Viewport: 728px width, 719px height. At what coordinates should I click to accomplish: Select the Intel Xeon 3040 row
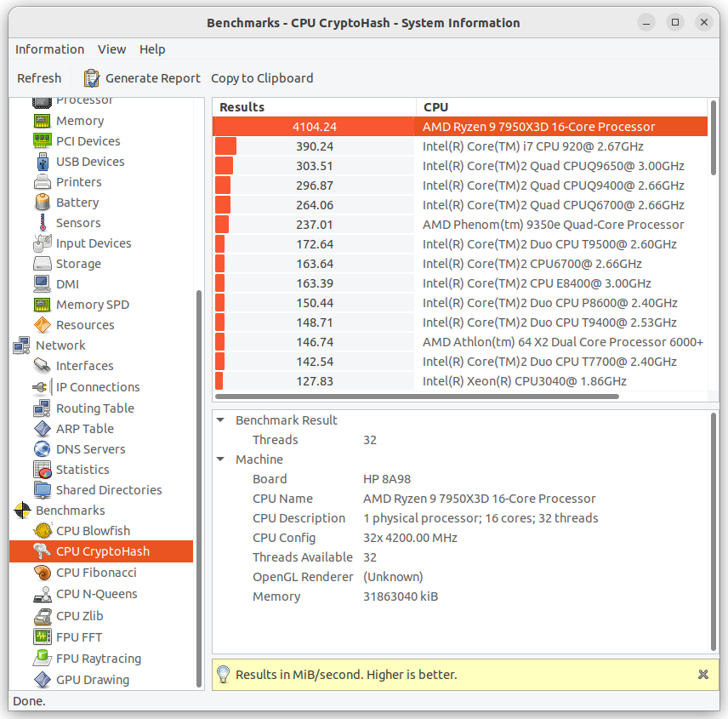coord(460,381)
